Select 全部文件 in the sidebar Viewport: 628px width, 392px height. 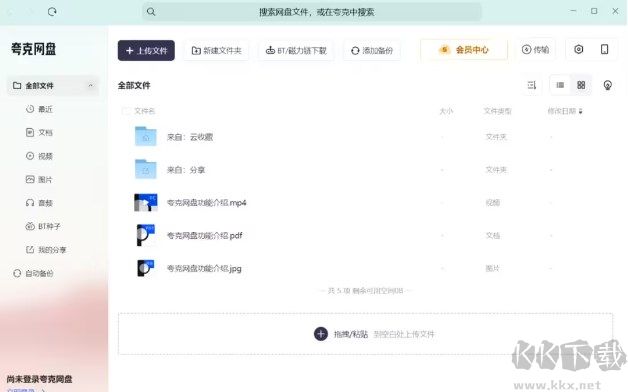point(52,85)
